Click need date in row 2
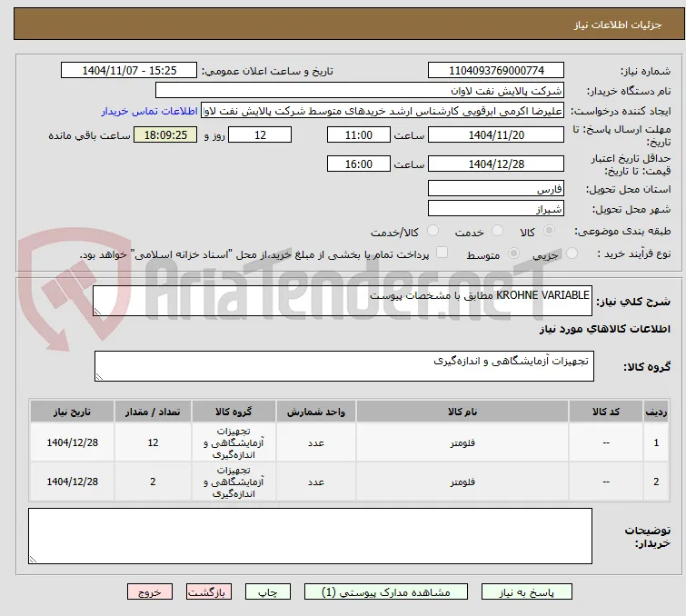Screen dimensions: 686x616 (72, 482)
